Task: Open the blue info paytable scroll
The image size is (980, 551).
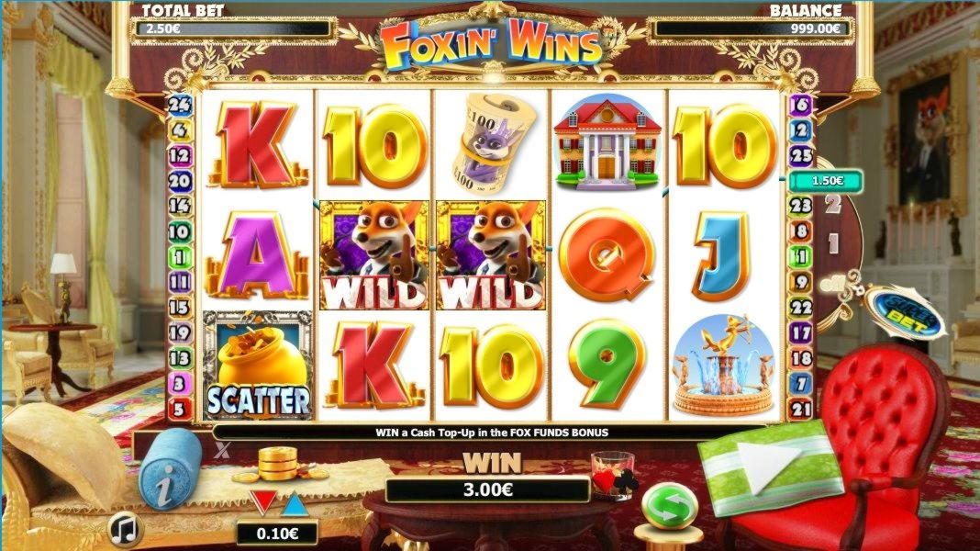Action: coord(169,469)
